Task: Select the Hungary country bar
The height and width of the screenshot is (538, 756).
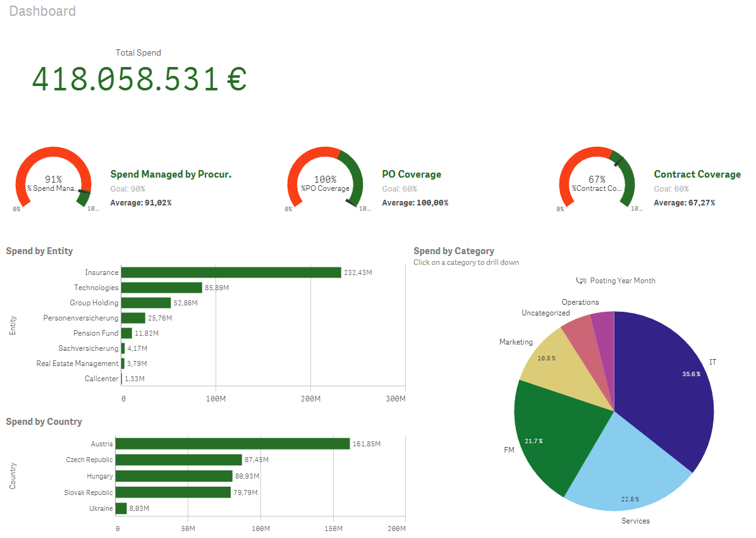Action: click(x=174, y=476)
